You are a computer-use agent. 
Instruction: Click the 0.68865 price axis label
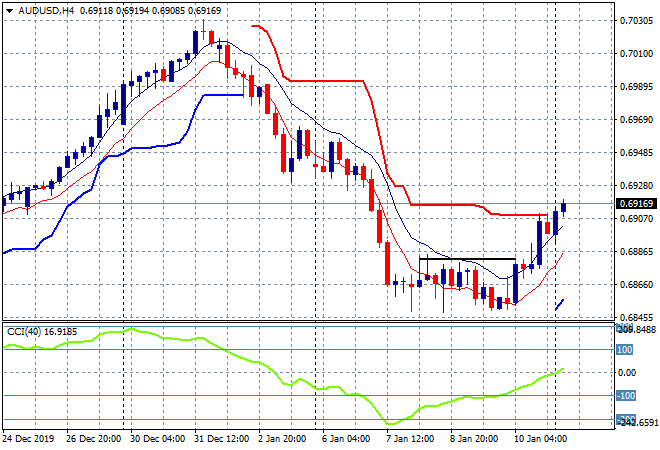pos(636,252)
